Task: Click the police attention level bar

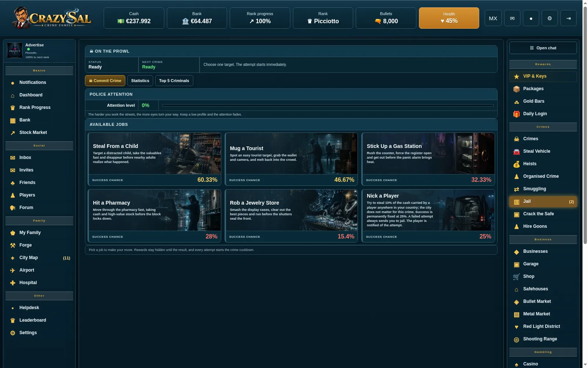Action: (x=328, y=105)
